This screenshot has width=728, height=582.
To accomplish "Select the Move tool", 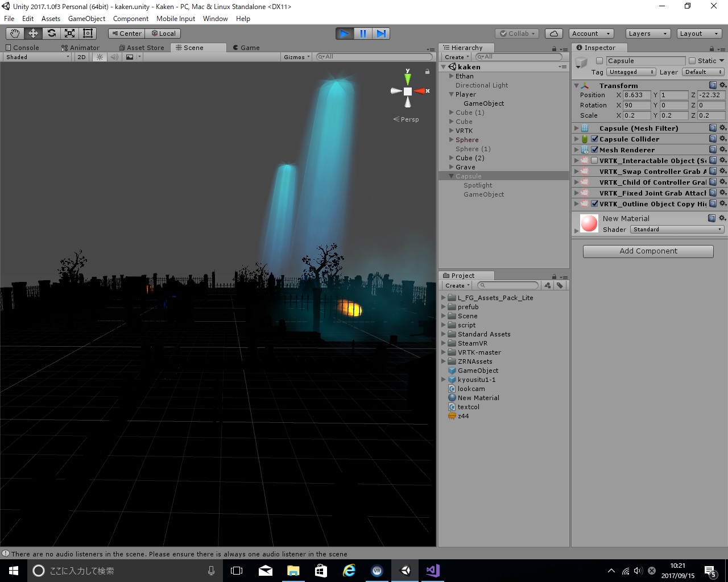I will pos(33,34).
